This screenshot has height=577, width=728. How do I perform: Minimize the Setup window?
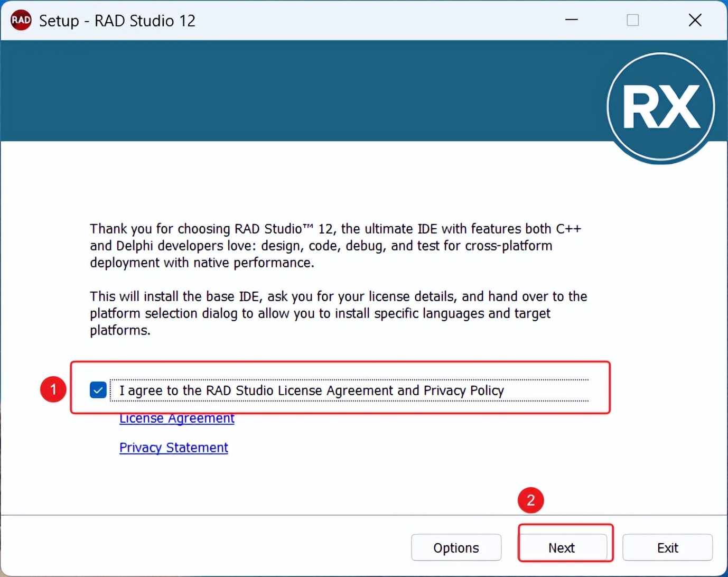572,20
